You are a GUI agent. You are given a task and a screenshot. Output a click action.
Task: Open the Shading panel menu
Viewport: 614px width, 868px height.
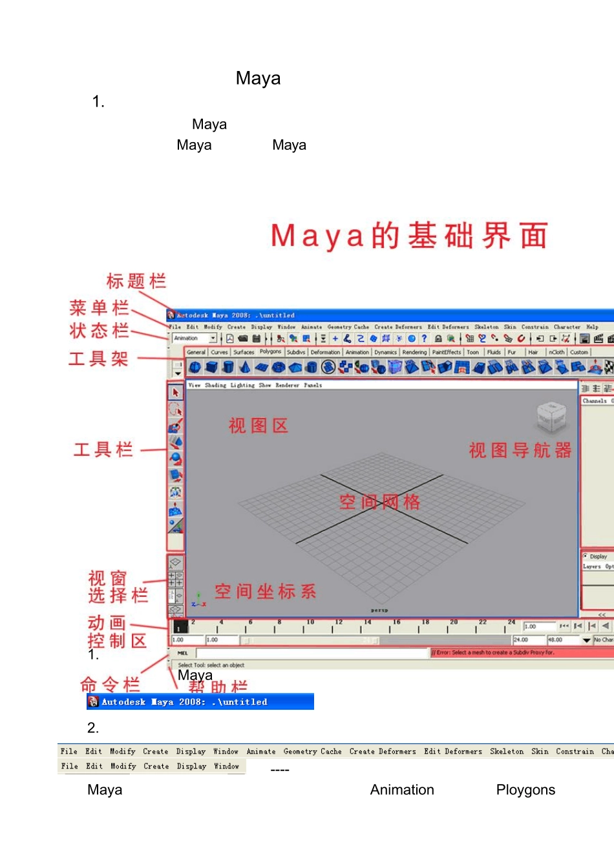point(215,385)
